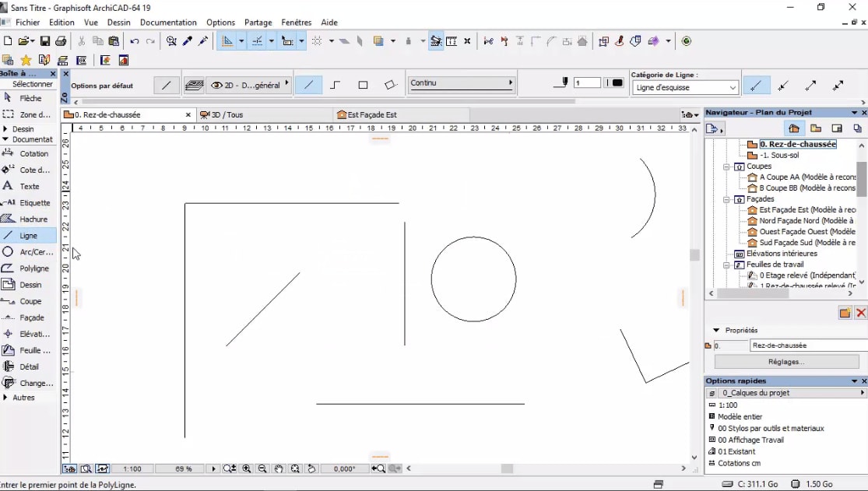Select the line without arrowheads option
This screenshot has width=868, height=491.
point(756,86)
